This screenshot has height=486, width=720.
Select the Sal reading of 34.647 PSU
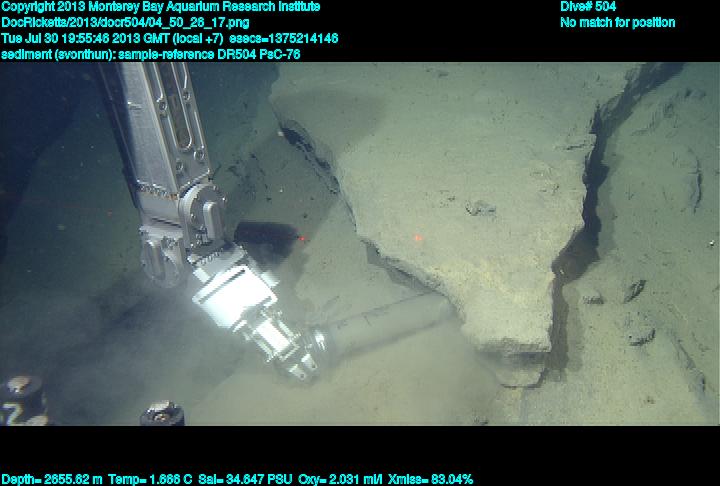[x=245, y=480]
